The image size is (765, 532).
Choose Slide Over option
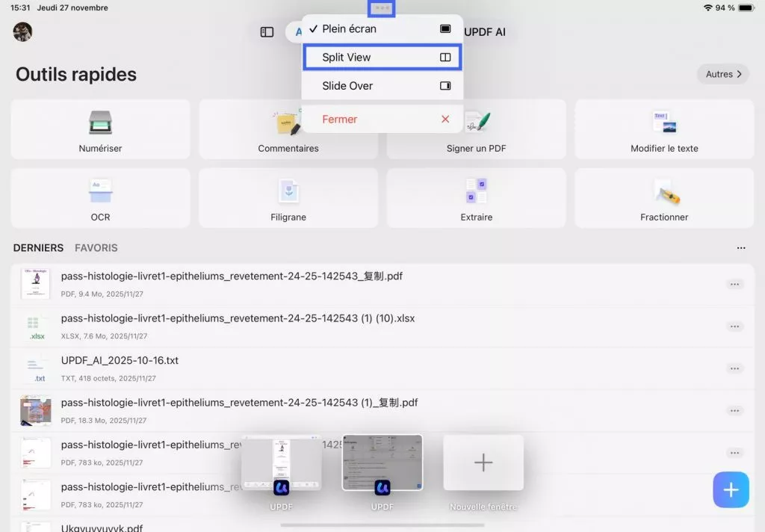382,86
